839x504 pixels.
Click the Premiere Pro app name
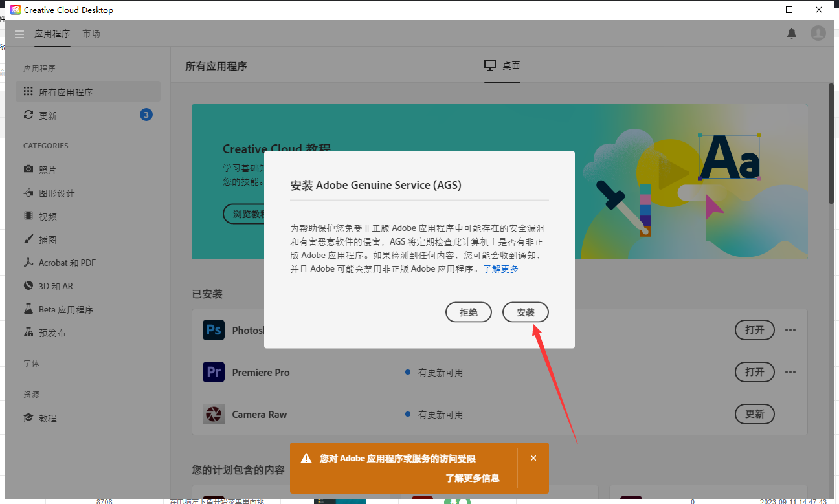point(261,373)
